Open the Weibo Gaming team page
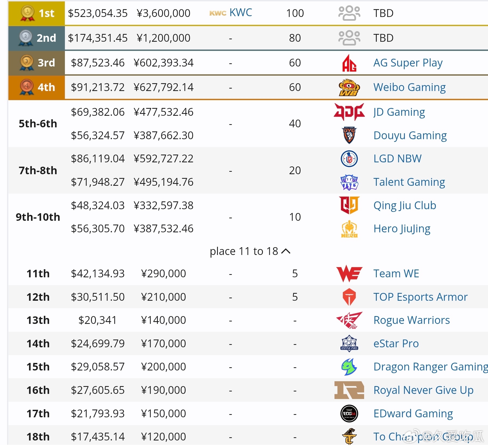 coord(410,87)
